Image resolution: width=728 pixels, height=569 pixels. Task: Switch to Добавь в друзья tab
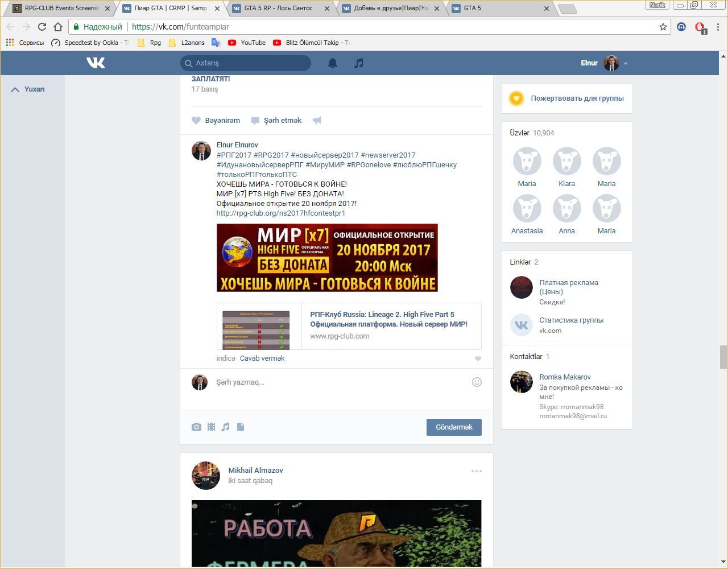391,9
